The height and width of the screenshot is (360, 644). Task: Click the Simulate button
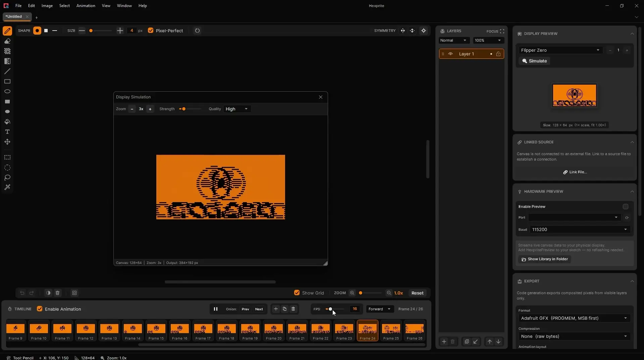point(534,61)
